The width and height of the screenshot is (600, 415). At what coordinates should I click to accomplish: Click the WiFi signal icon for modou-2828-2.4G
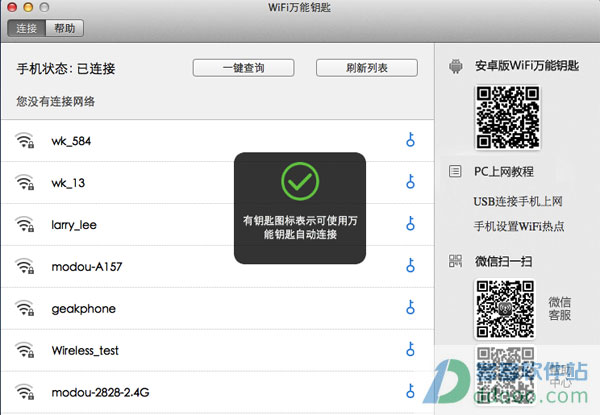point(24,392)
